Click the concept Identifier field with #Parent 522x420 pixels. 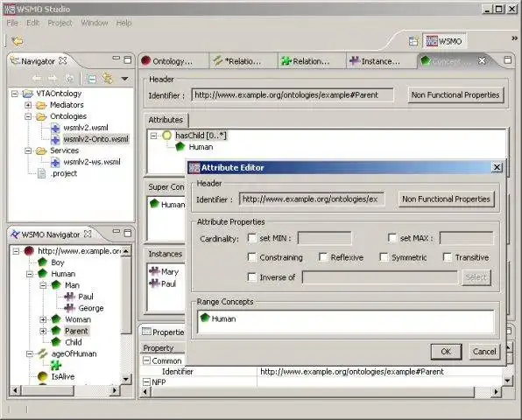293,95
